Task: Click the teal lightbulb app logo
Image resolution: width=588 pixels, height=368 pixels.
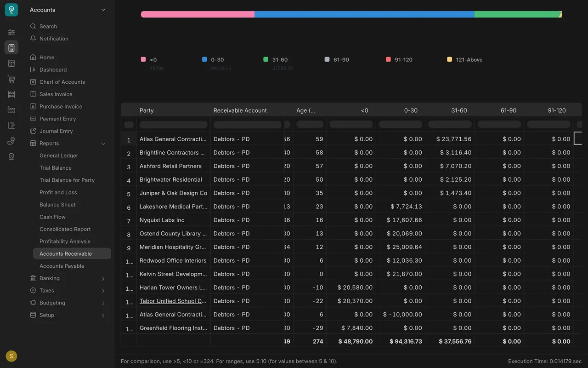Action: [x=11, y=10]
